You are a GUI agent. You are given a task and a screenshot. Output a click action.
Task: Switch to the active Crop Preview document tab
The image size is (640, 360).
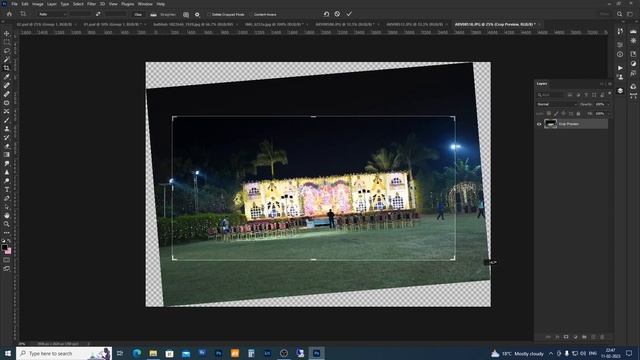[x=495, y=24]
